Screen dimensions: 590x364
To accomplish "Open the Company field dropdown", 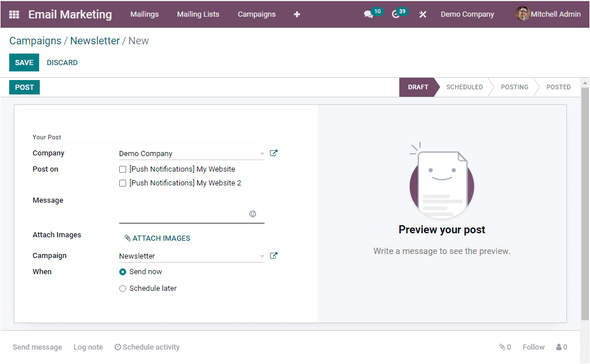I will [x=262, y=153].
